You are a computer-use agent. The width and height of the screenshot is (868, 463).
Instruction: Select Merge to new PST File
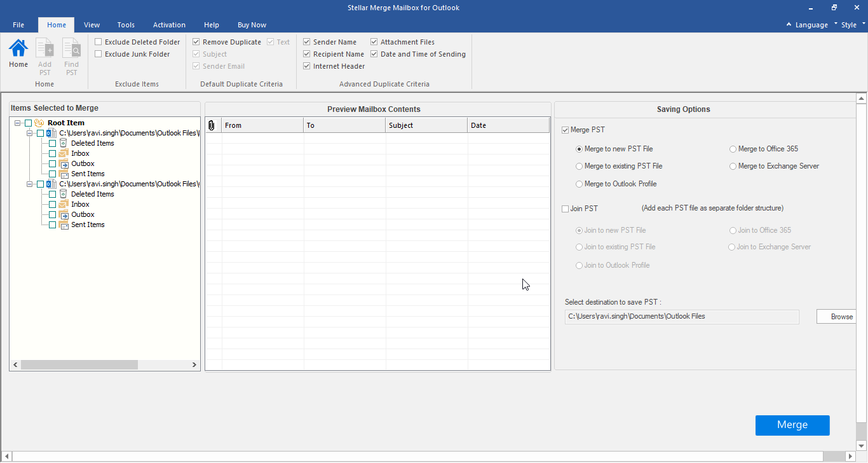(579, 149)
